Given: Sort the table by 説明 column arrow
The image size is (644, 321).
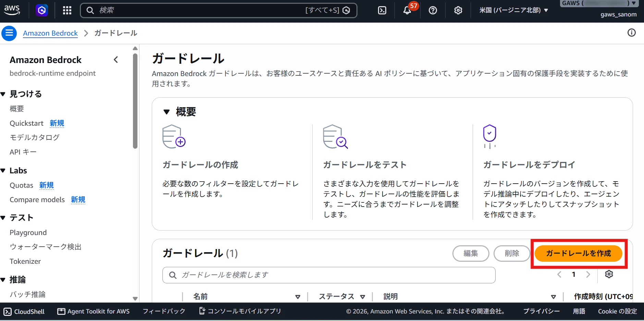Looking at the screenshot, I should pos(554,297).
